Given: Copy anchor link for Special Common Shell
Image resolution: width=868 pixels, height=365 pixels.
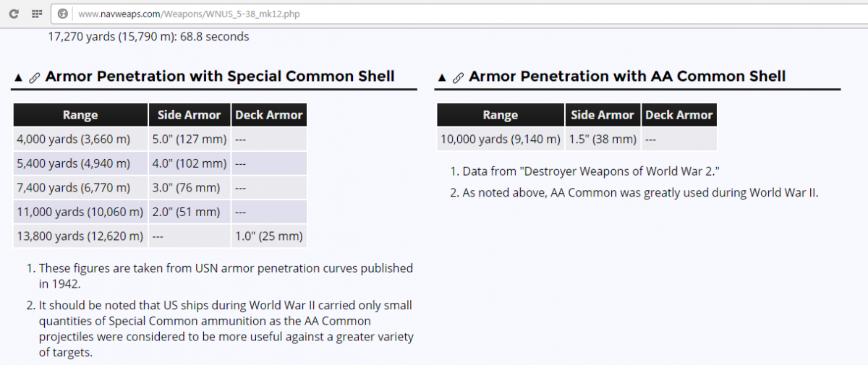Looking at the screenshot, I should [x=34, y=77].
